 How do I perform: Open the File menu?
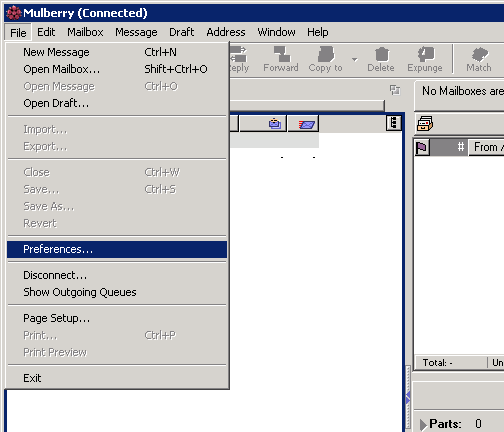point(18,32)
